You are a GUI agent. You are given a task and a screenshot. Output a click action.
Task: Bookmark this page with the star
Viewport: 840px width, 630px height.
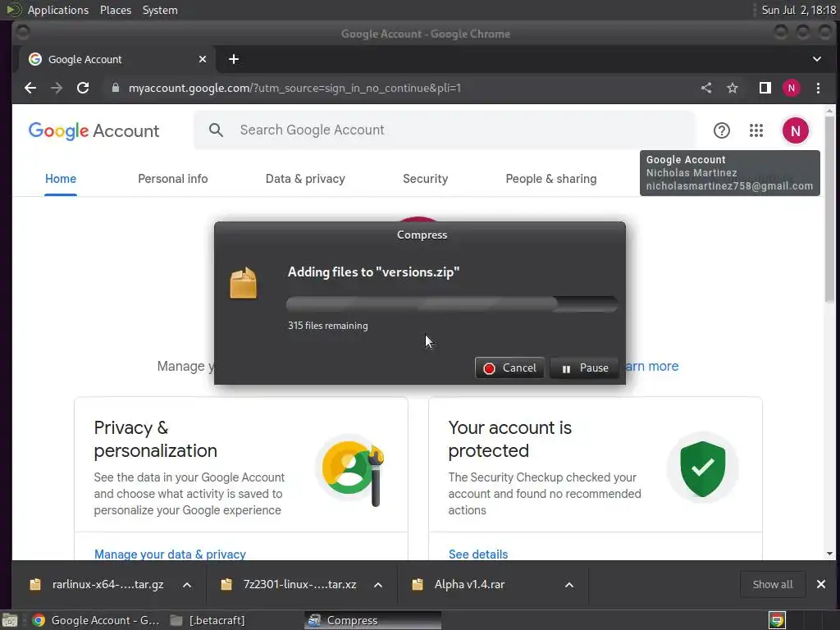(733, 88)
